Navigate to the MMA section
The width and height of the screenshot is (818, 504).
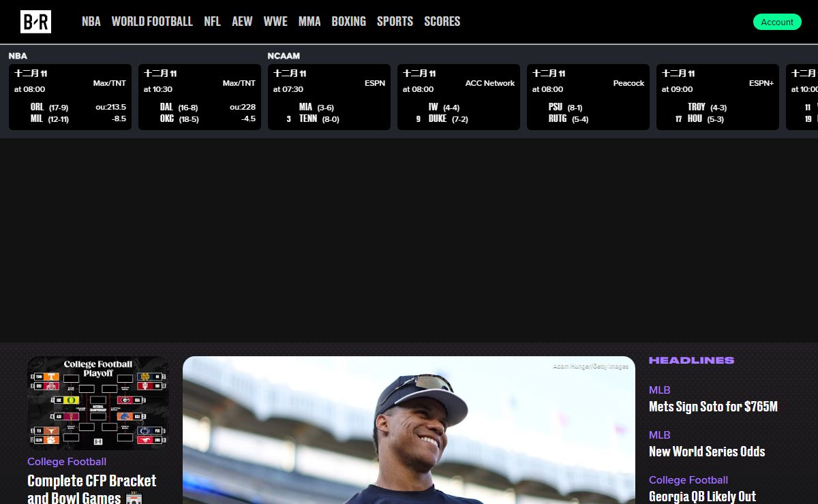coord(309,22)
